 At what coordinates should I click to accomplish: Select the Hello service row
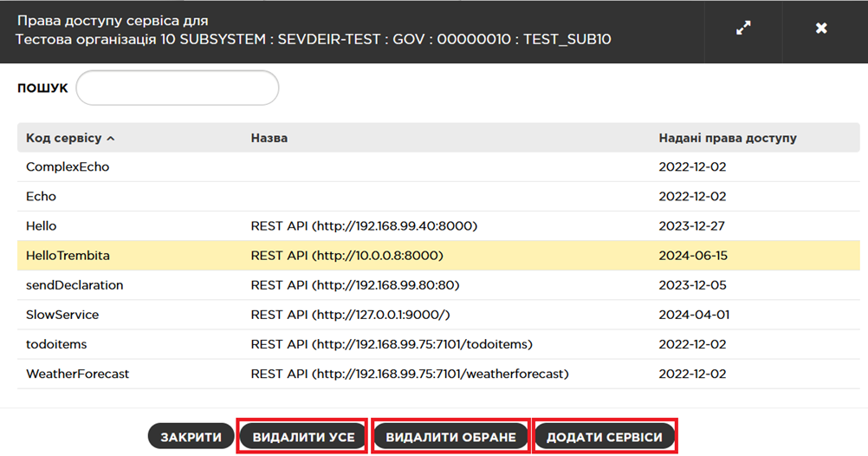pos(41,225)
